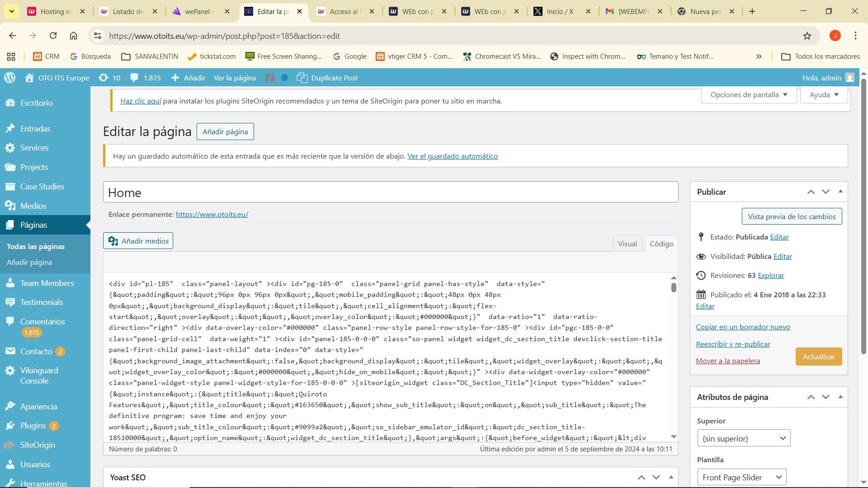Viewport: 868px width, 488px height.
Task: Click the Duplicate Post icon
Action: tap(302, 78)
